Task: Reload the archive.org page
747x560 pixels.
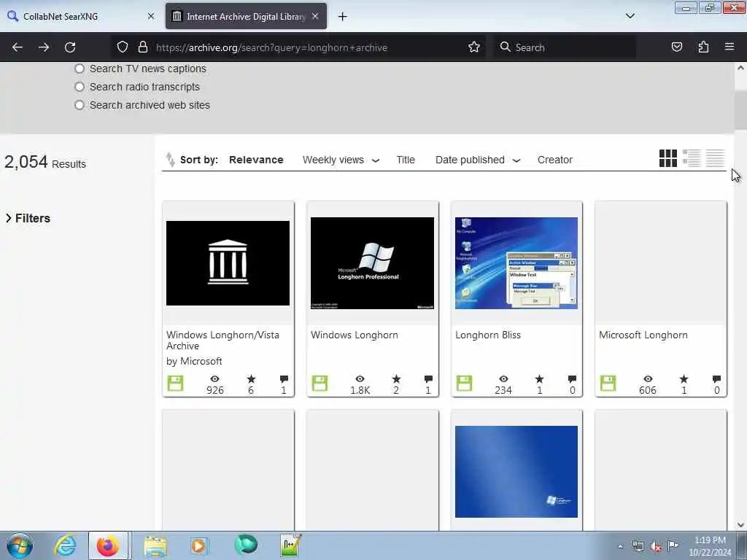Action: click(x=70, y=47)
